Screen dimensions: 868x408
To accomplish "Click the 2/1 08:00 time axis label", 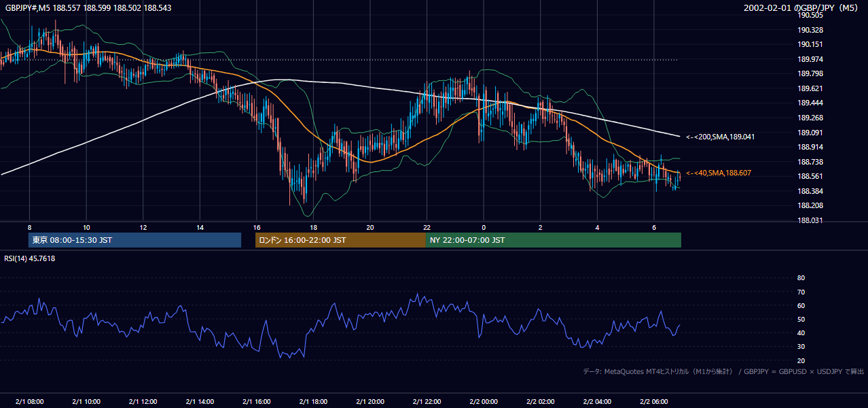I will 29,401.
